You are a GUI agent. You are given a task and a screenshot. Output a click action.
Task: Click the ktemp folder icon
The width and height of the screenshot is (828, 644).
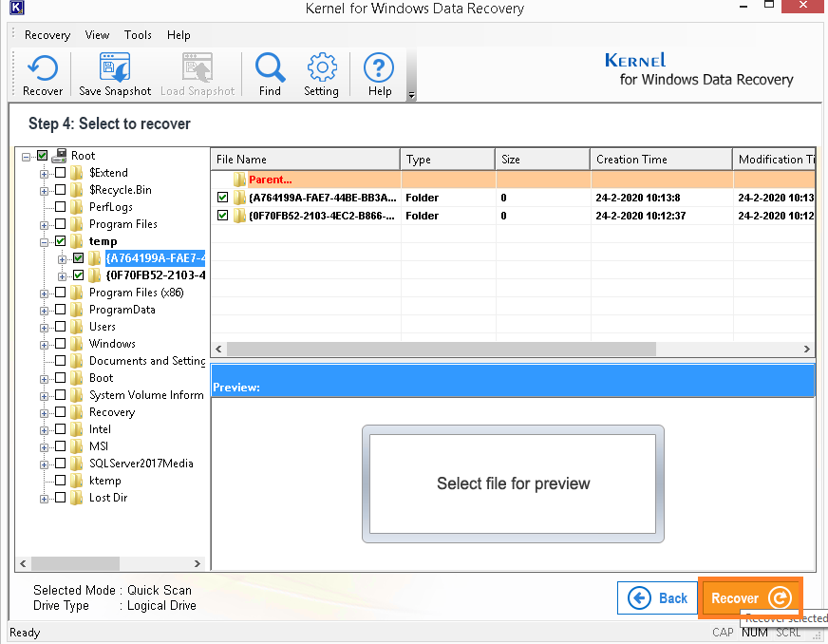click(x=77, y=481)
